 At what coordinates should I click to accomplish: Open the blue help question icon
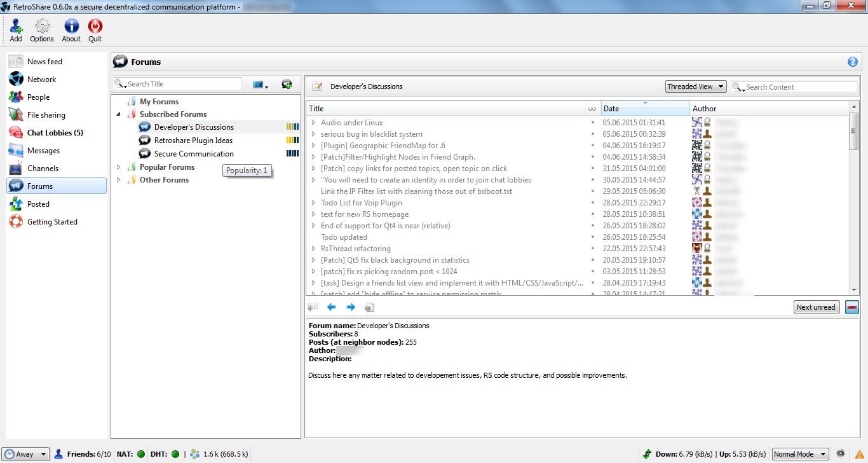[852, 62]
